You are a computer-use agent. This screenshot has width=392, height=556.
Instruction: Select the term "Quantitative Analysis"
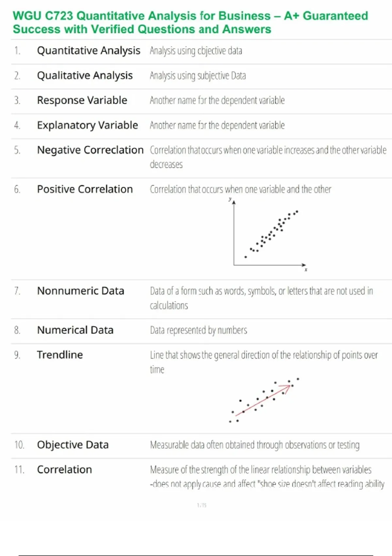(89, 51)
